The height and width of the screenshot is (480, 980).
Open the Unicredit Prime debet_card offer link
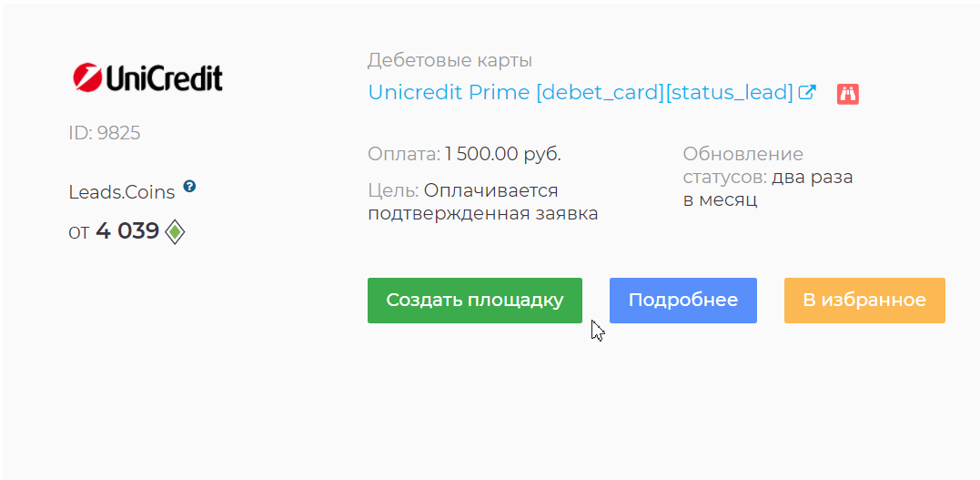coord(581,93)
